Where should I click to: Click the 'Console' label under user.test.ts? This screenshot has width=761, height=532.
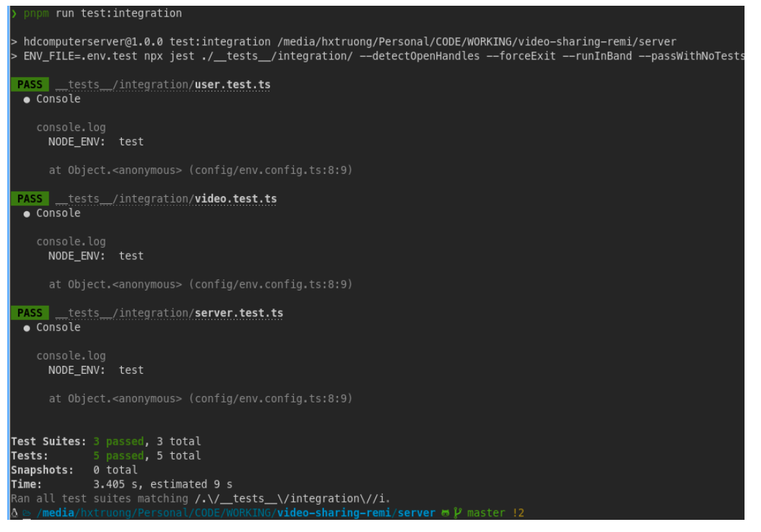point(58,99)
